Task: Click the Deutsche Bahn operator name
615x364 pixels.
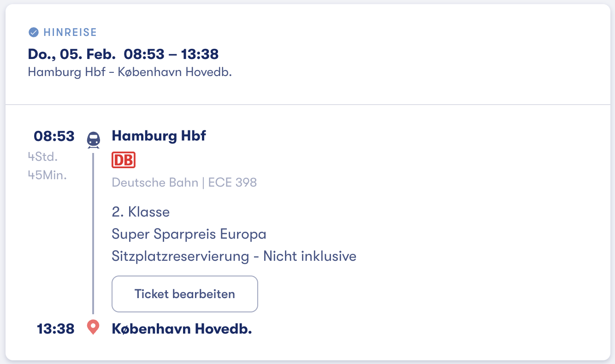Action: click(x=155, y=182)
